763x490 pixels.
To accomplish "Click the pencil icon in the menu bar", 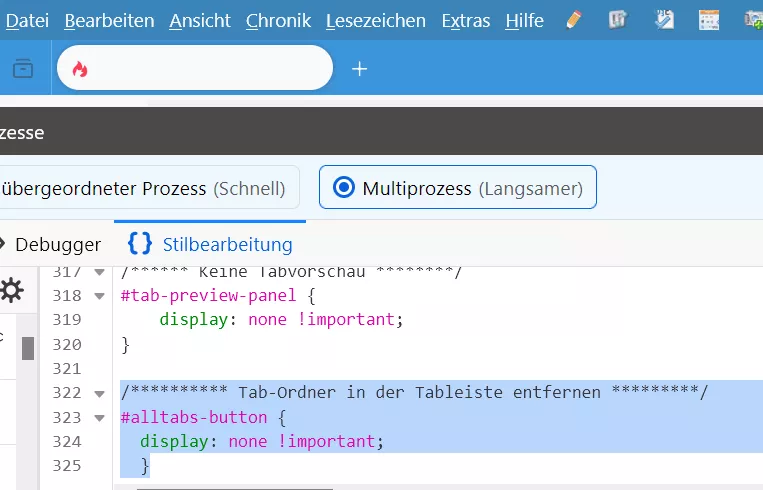I will tap(574, 20).
